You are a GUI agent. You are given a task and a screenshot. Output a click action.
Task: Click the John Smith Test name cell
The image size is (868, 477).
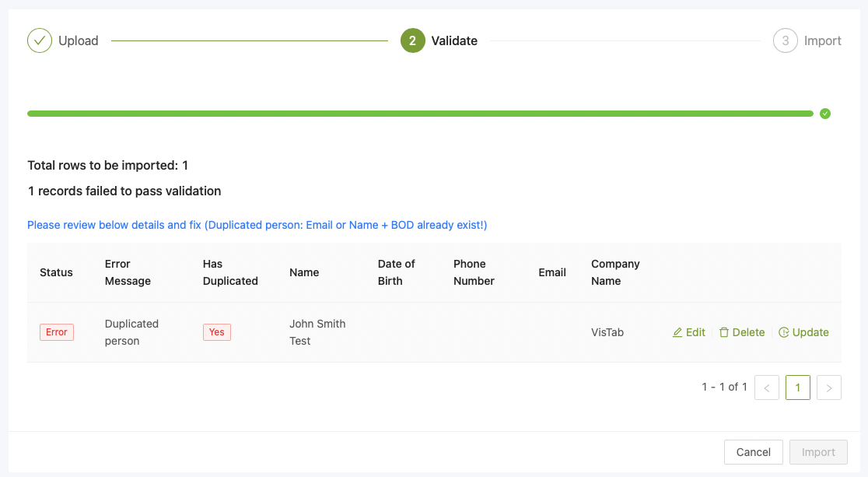317,332
